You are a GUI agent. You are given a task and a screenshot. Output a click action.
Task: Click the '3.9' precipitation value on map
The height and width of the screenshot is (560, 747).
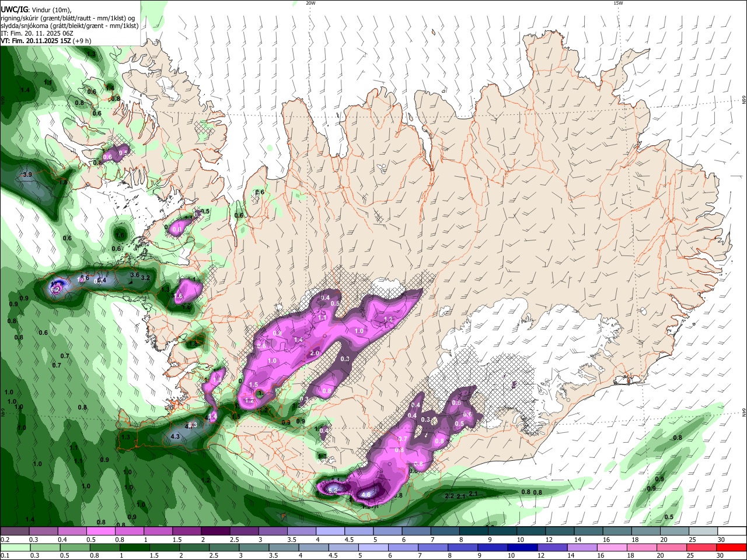27,175
